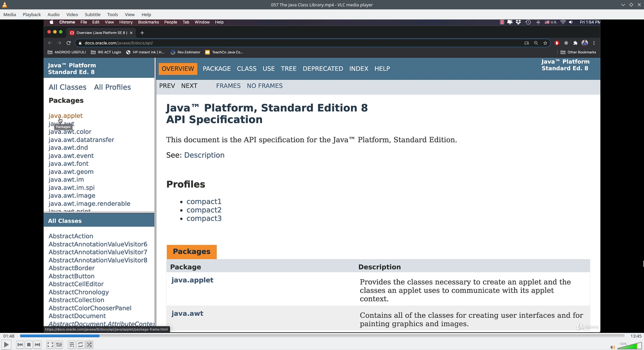Toggle random shuffle playback

pyautogui.click(x=89, y=345)
